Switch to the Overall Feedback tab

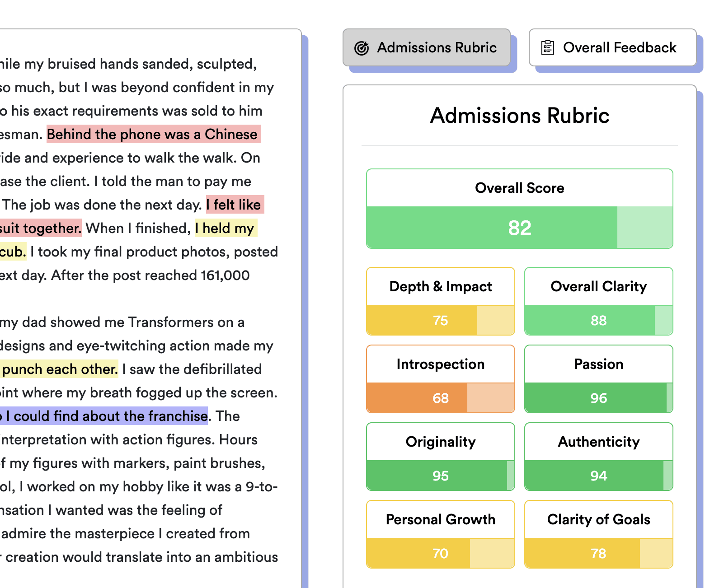(612, 47)
